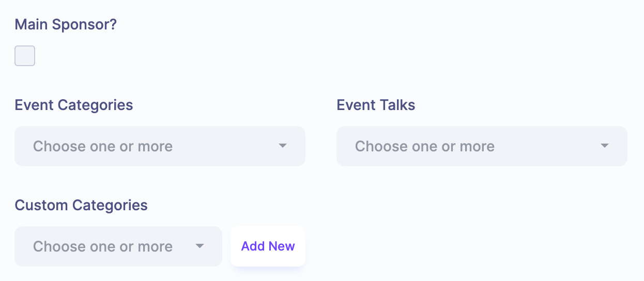Expand the multi-select under Event Categories
The width and height of the screenshot is (644, 281).
coord(160,146)
